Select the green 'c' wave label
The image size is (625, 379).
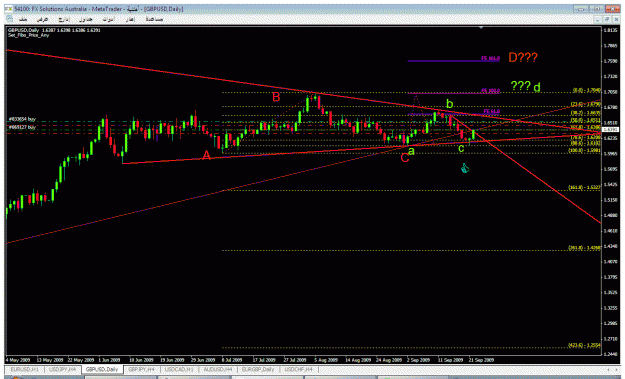click(461, 149)
